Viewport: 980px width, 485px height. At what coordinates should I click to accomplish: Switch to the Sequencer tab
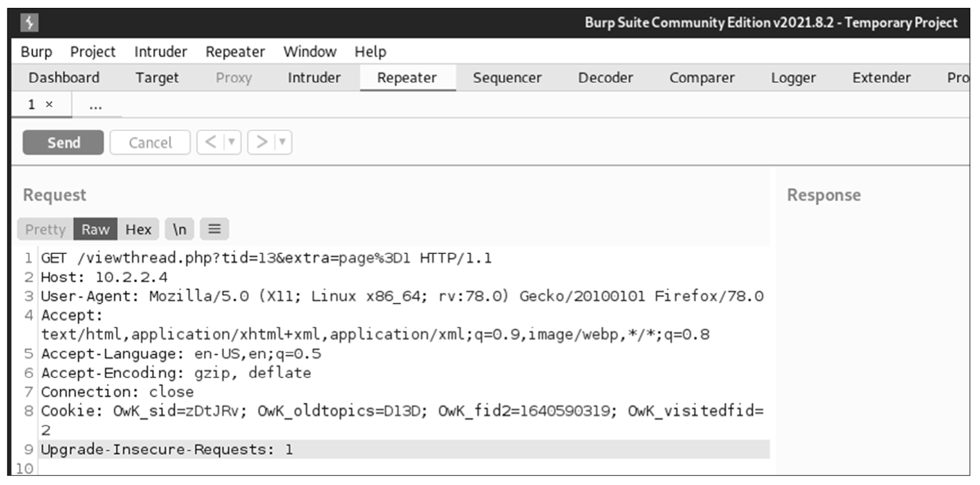click(507, 78)
